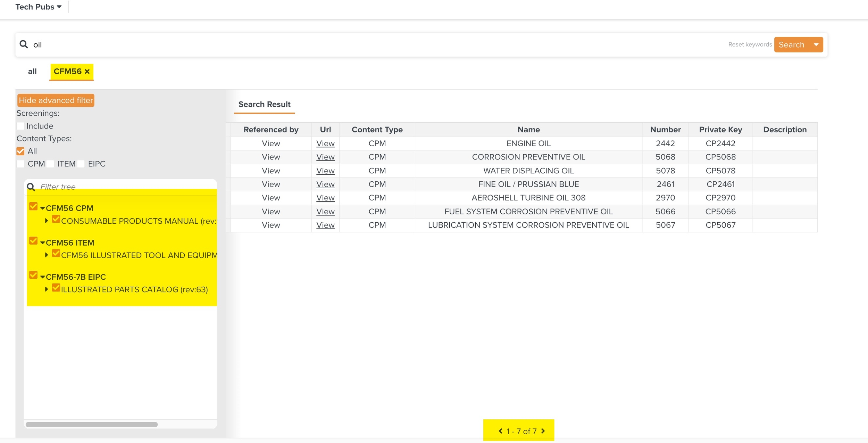Open the Search Result tab
The image size is (868, 443).
(x=264, y=104)
